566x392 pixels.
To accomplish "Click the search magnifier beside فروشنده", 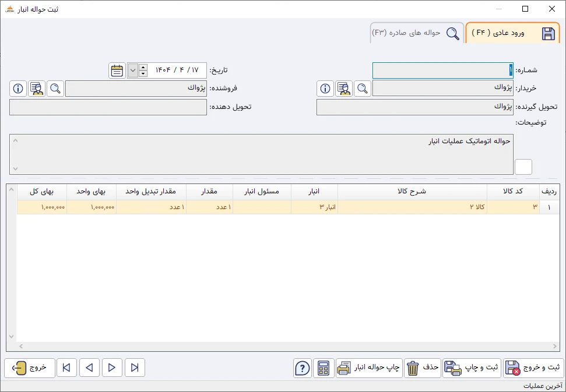I will point(55,89).
